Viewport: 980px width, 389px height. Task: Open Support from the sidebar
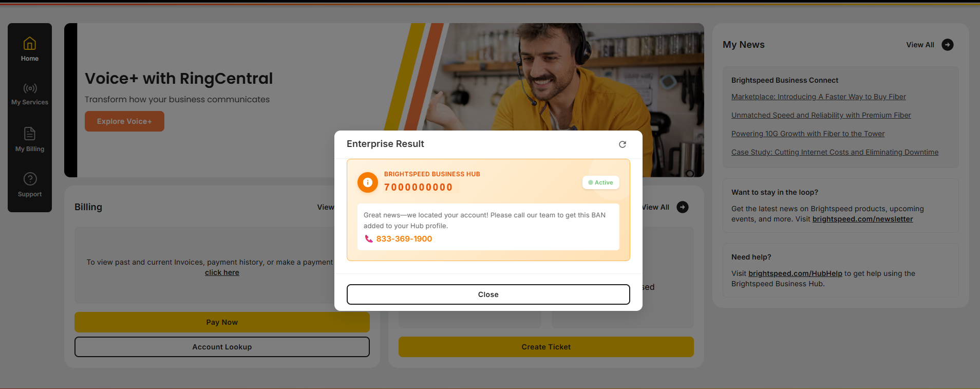click(x=30, y=185)
